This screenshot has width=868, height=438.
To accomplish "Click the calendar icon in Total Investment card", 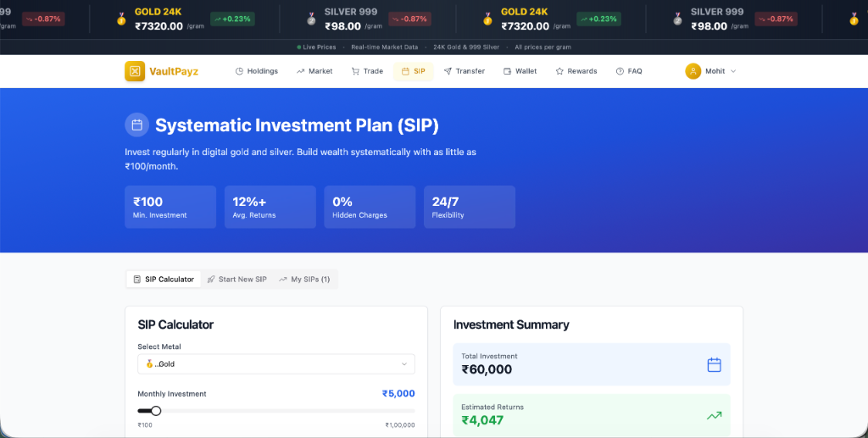I will click(x=714, y=364).
